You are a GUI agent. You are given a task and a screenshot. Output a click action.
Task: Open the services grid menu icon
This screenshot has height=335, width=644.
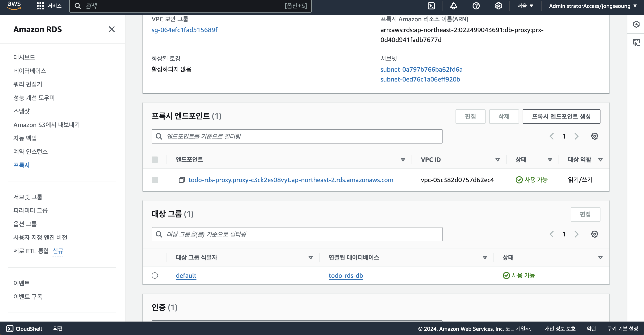pos(40,6)
